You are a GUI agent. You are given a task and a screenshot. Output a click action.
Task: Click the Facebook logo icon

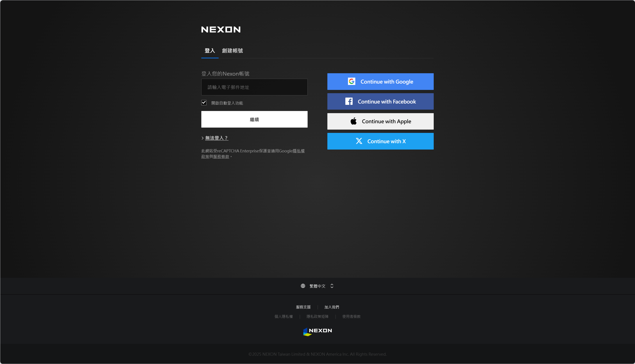(349, 101)
